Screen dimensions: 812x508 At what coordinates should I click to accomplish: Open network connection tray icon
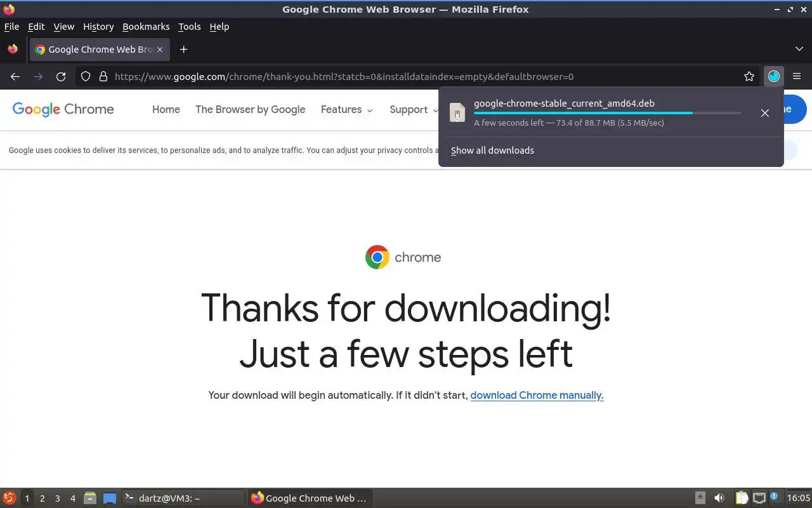pos(759,498)
